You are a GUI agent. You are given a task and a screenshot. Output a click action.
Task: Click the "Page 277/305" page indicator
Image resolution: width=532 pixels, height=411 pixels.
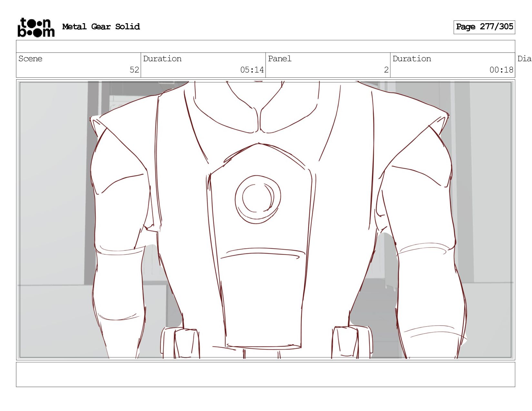(484, 27)
